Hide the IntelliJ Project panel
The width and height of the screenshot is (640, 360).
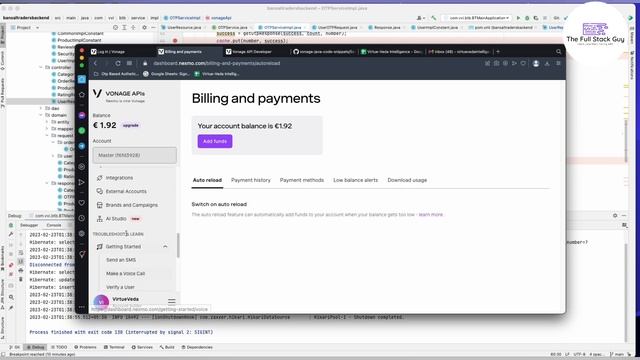(153, 27)
